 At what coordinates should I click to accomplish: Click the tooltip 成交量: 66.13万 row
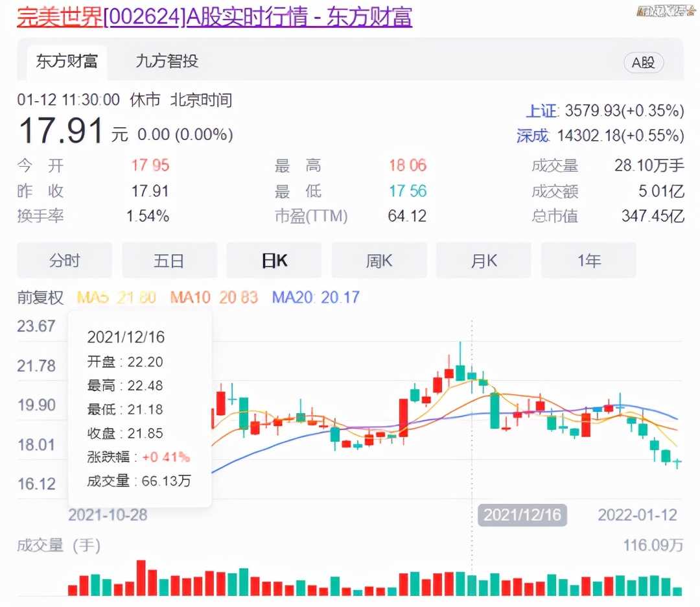coord(139,481)
